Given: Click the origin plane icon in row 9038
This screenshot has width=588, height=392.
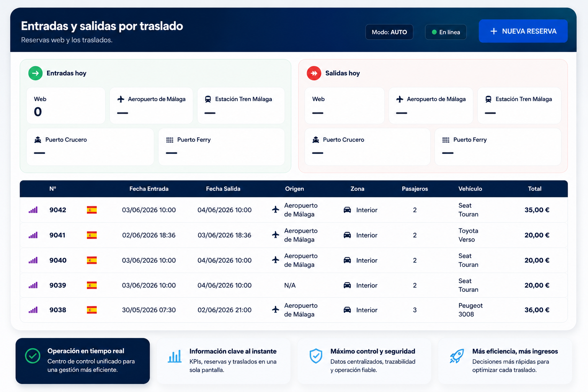Looking at the screenshot, I should pyautogui.click(x=276, y=309).
